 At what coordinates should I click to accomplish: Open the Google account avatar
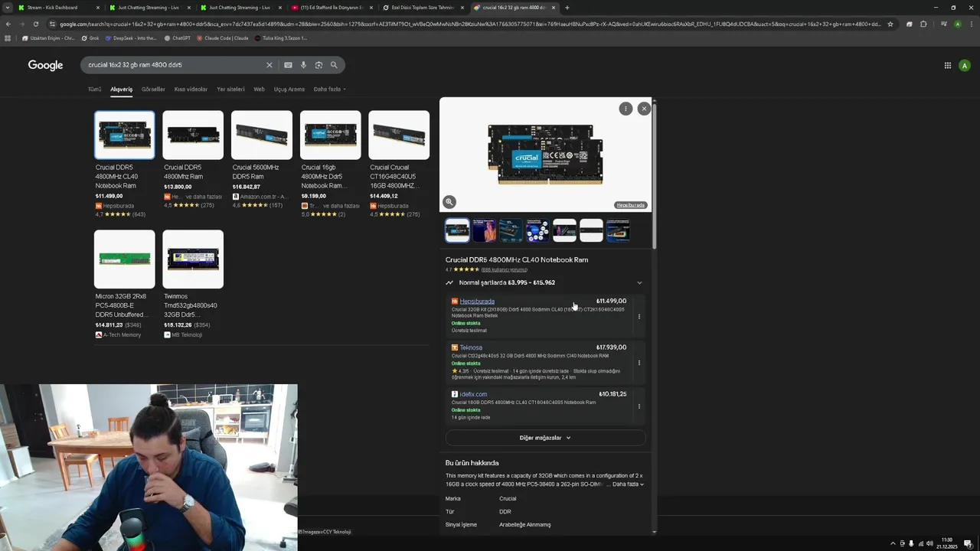[965, 65]
